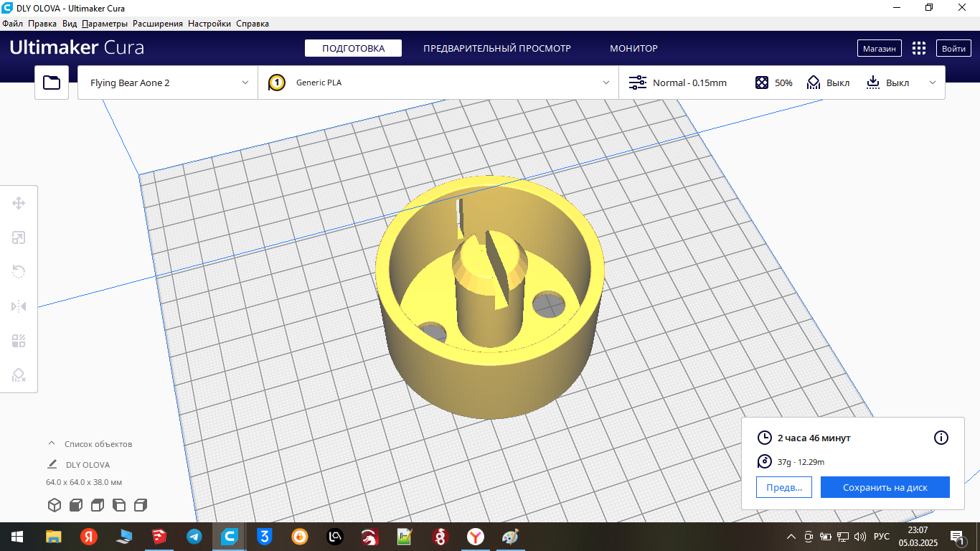Open the Windows notification center
Screen dimensions: 980x551
[957, 536]
